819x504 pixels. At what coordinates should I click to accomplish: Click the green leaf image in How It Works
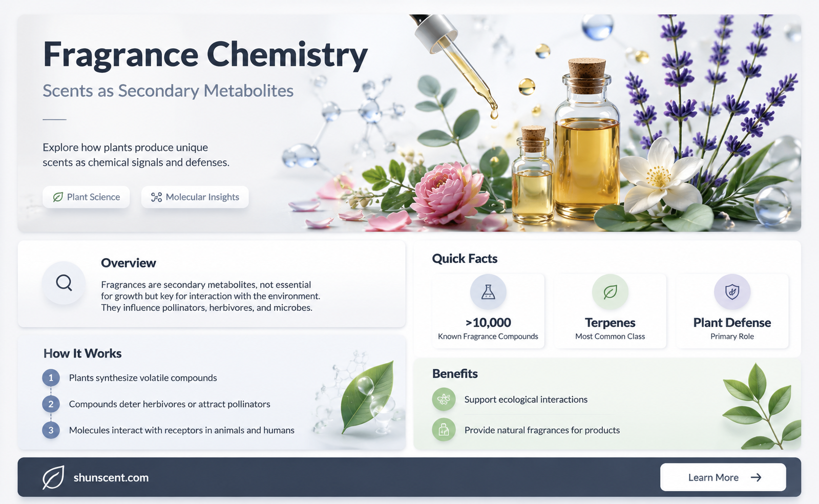(366, 397)
